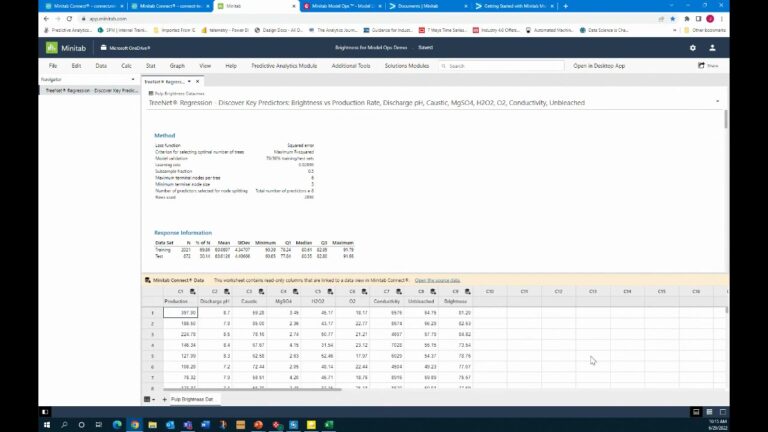Open the user account profile icon
This screenshot has height=432, width=768.
pos(712,48)
